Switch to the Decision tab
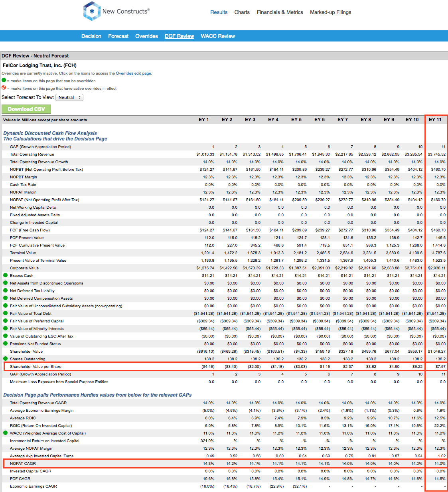The height and width of the screenshot is (492, 448). click(x=91, y=36)
